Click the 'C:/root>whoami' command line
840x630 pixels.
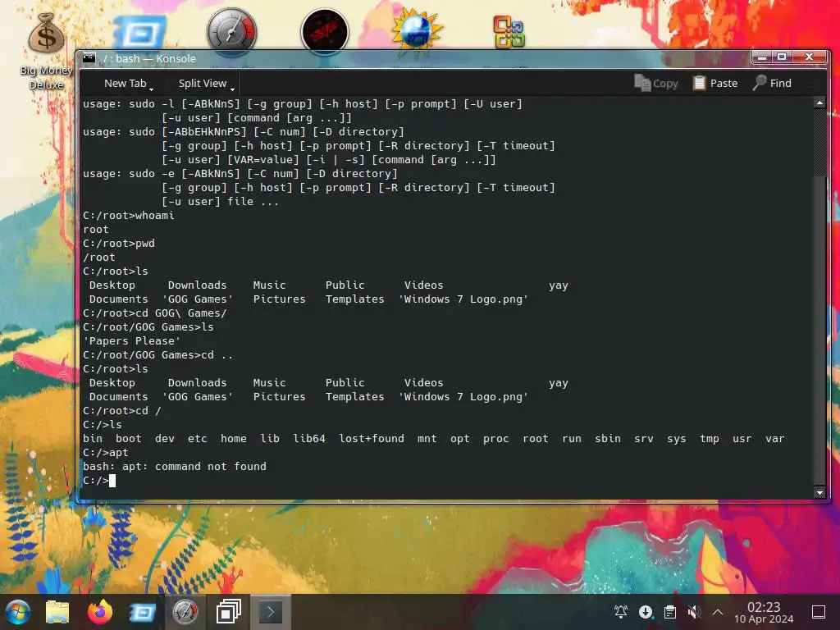pyautogui.click(x=129, y=216)
